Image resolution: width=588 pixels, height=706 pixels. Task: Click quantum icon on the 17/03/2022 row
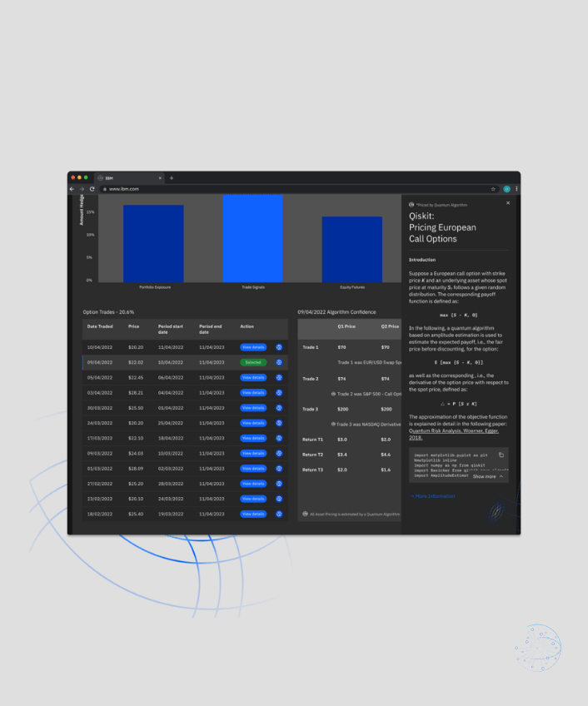click(279, 438)
